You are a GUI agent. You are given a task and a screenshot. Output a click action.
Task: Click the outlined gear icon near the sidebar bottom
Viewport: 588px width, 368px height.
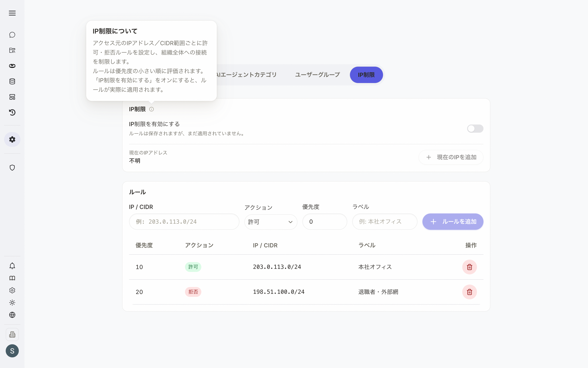point(12,290)
